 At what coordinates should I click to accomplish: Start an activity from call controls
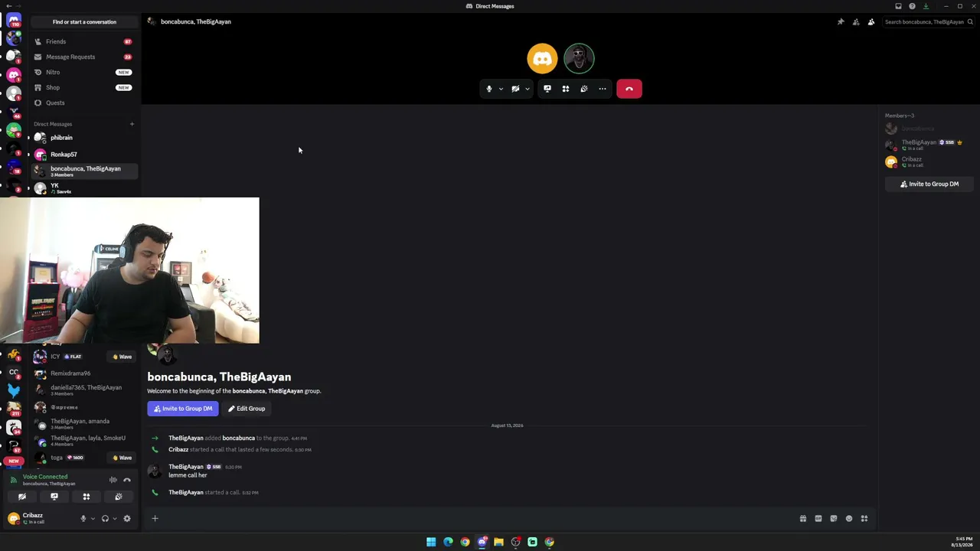tap(566, 89)
